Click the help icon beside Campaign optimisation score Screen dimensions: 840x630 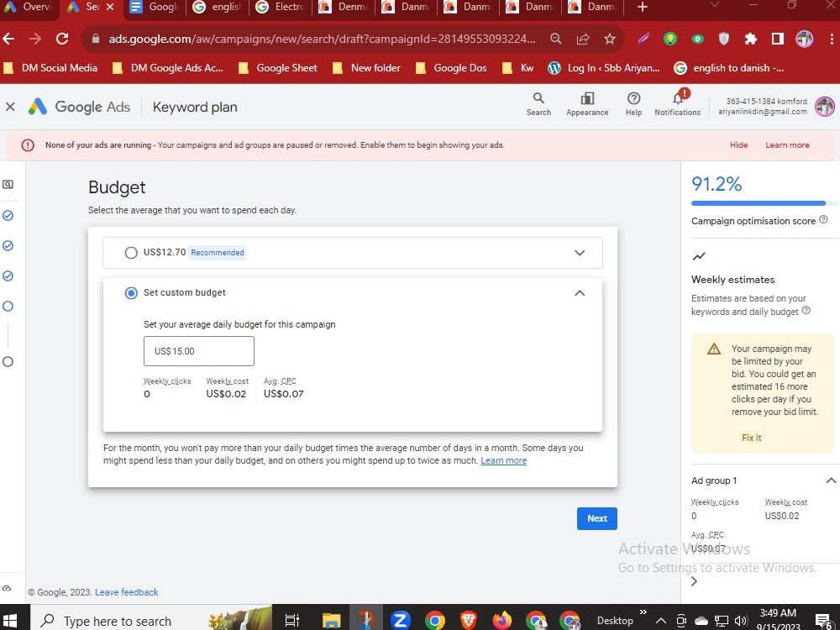(823, 219)
